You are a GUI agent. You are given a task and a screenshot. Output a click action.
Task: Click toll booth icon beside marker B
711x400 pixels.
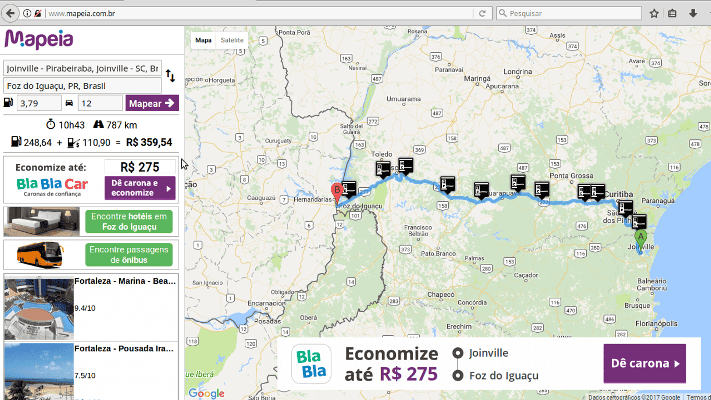349,189
